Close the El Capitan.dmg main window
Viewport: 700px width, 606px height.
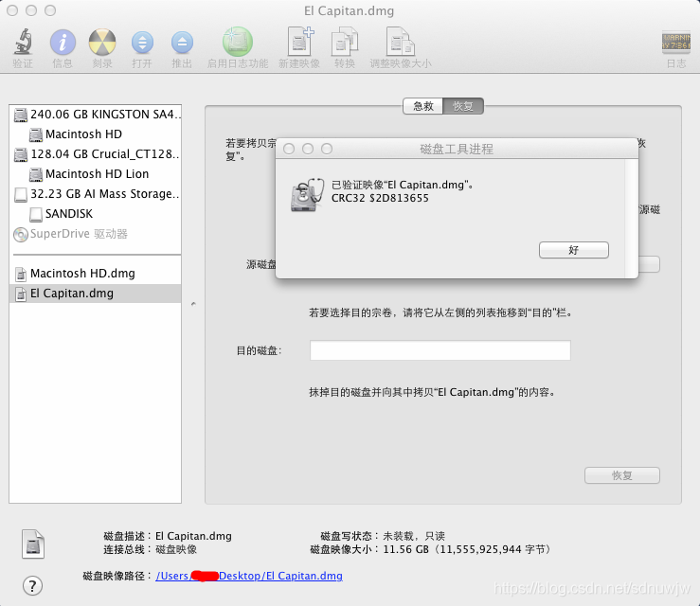(12, 10)
